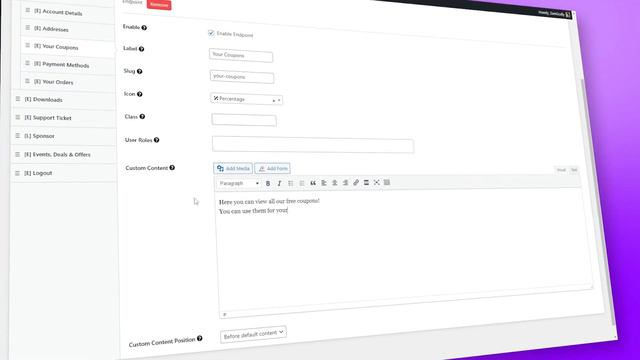The image size is (640, 360).
Task: Focus the Slug field with your-coupons
Action: 242,77
